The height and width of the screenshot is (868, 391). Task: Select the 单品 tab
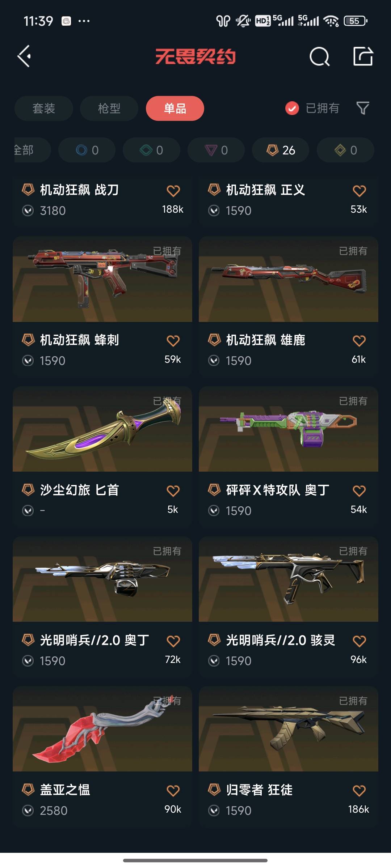175,108
